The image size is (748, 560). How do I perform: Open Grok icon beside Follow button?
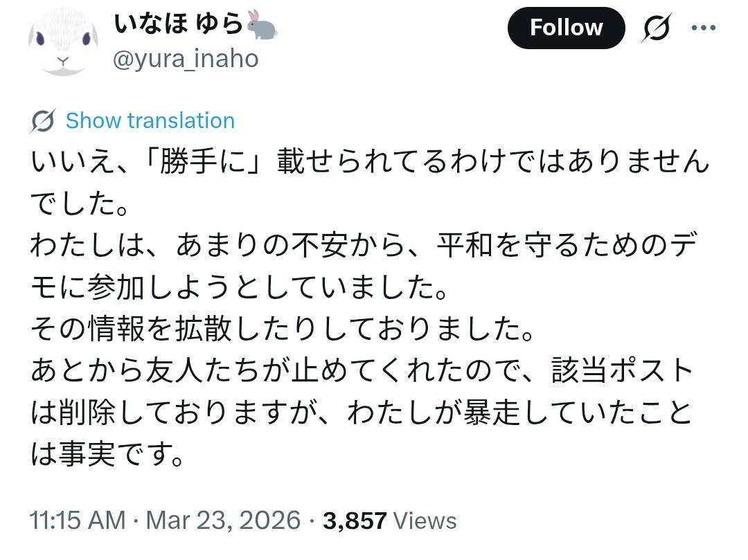654,28
